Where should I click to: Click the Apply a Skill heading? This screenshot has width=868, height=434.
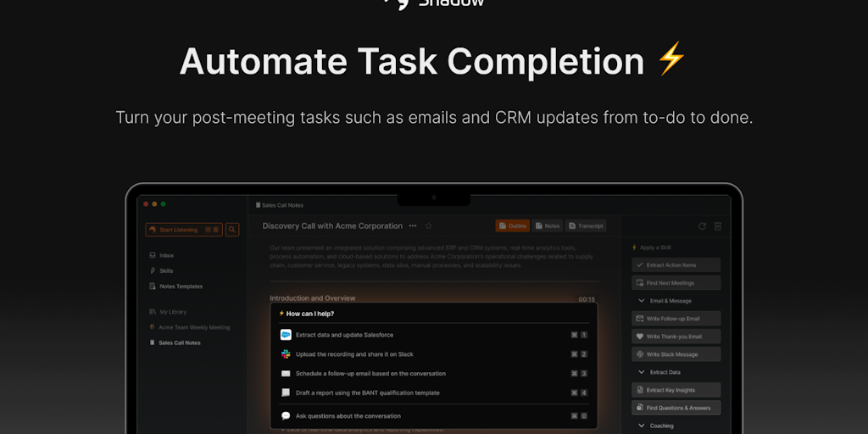coord(655,248)
